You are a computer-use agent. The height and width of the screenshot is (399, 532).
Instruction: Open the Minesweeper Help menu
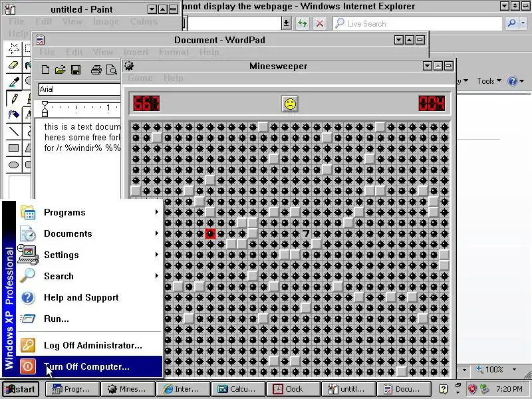point(174,78)
